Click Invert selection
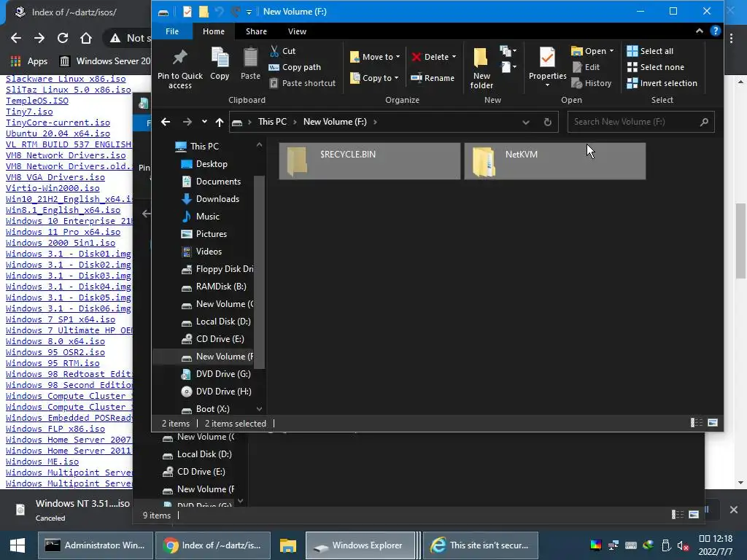The image size is (747, 560). [662, 83]
